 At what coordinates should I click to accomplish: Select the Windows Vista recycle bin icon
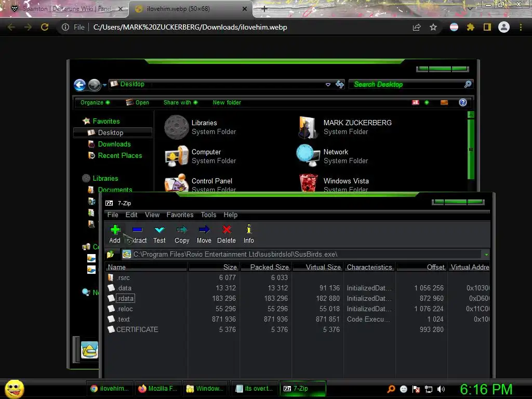coord(309,182)
